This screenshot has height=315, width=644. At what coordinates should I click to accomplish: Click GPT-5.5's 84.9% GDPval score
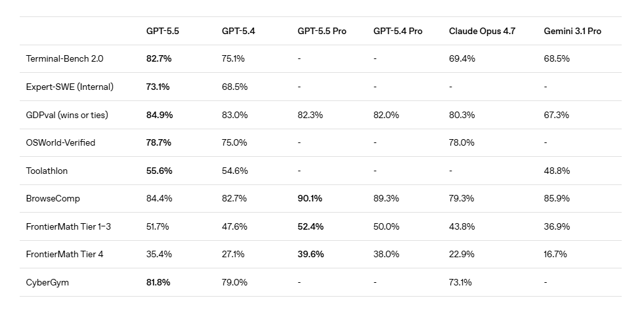tap(159, 115)
